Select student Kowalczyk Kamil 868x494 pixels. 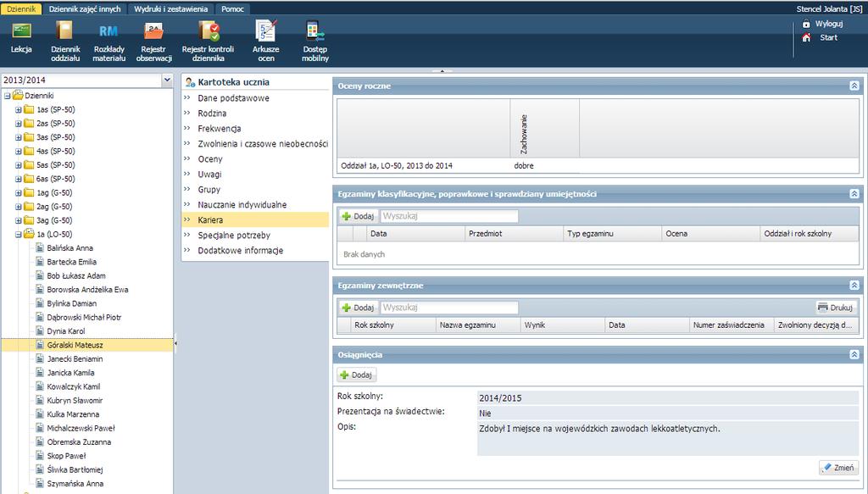74,386
